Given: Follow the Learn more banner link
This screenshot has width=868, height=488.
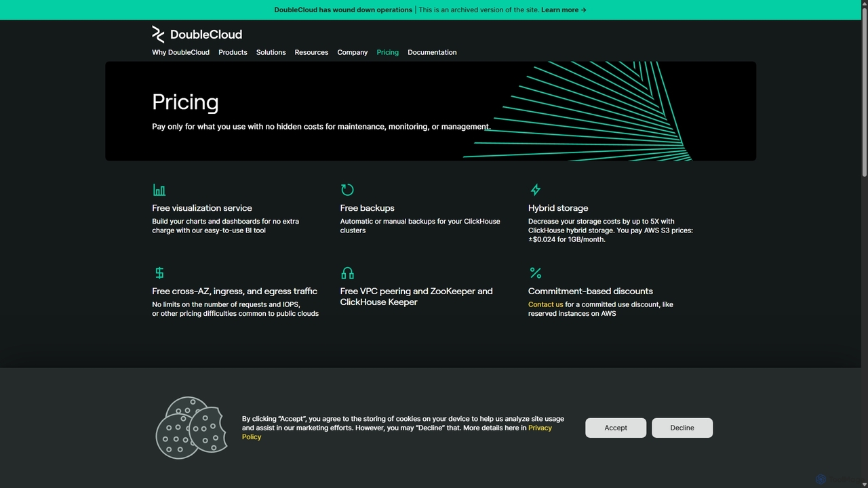Looking at the screenshot, I should click(564, 10).
